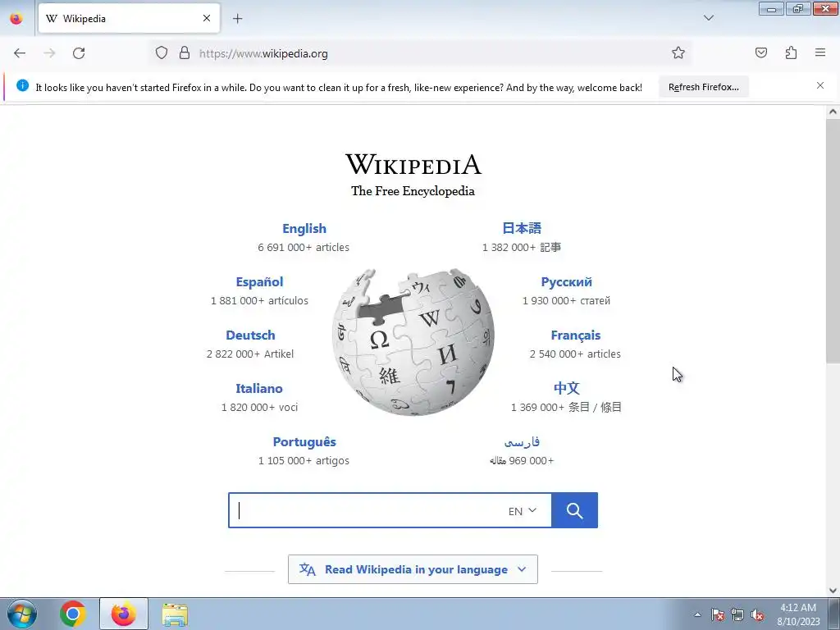The image size is (840, 630).
Task: Close the Wikipedia tab
Action: [x=206, y=19]
